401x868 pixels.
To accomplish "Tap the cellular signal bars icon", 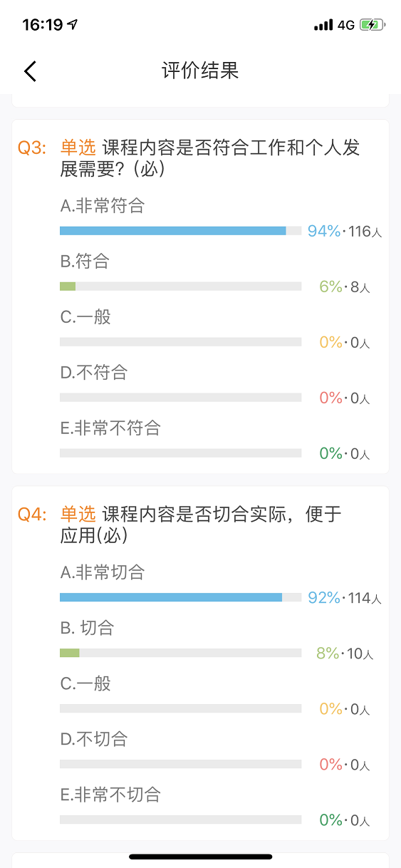I will pyautogui.click(x=323, y=25).
